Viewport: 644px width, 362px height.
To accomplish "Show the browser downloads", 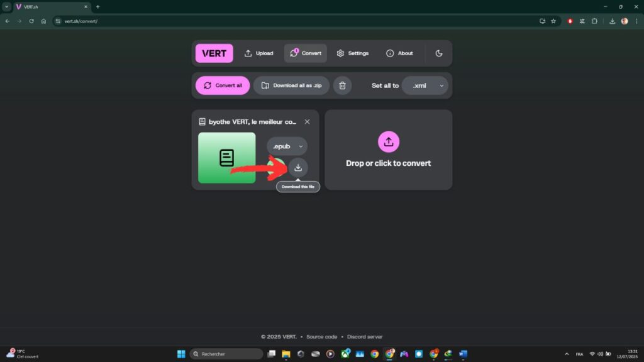I will 612,21.
